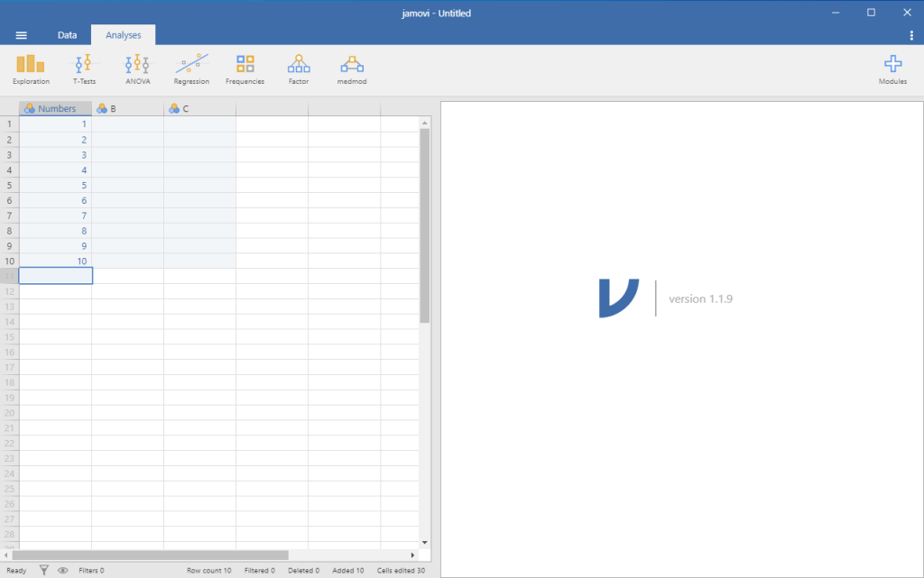Click the Row count 10 status item
Screen dimensions: 924x578
coord(209,570)
